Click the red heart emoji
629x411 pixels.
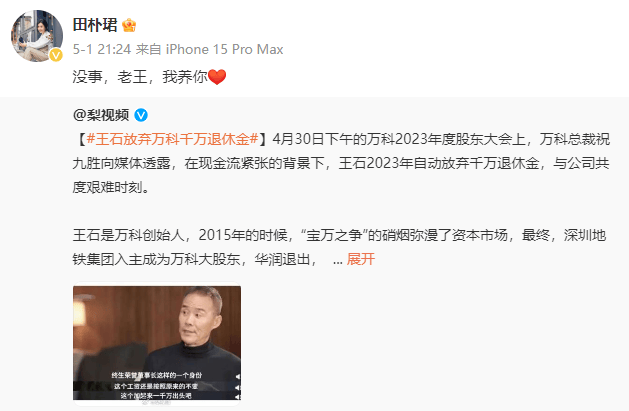[x=217, y=77]
